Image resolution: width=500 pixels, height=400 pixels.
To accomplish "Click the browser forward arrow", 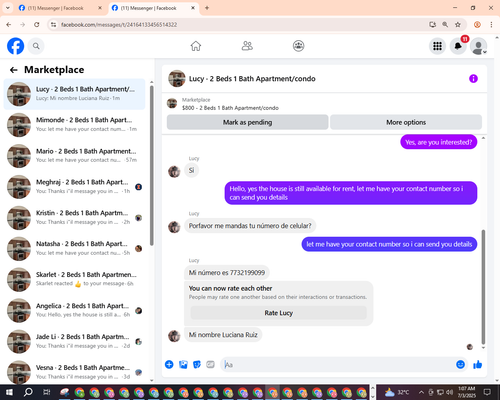I will [22, 25].
